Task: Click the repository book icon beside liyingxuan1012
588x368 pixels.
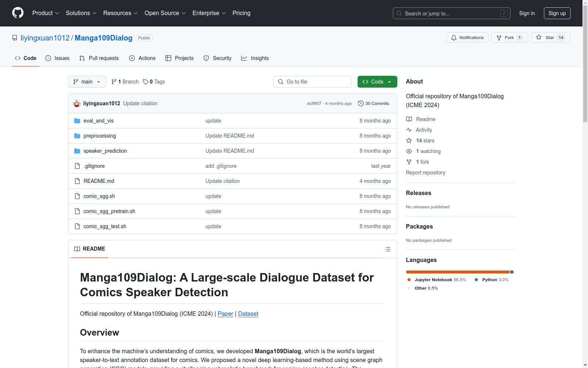Action: (15, 38)
